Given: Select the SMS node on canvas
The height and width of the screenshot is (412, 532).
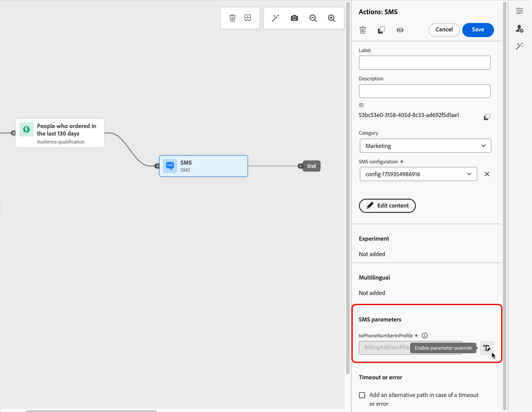Looking at the screenshot, I should (204, 166).
